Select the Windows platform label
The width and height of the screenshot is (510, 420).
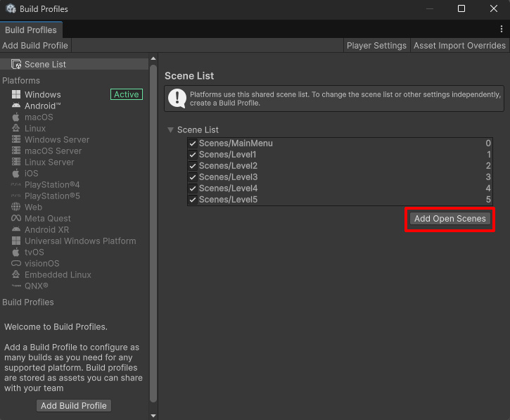click(43, 94)
